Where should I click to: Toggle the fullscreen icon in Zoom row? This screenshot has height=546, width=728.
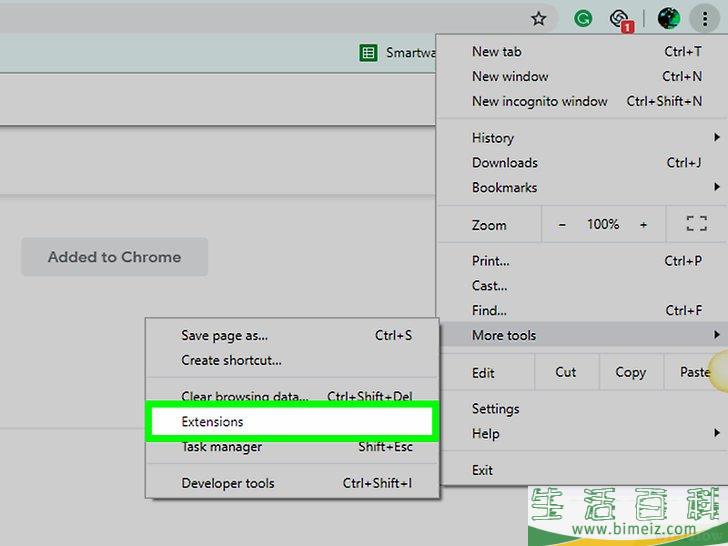pyautogui.click(x=696, y=225)
